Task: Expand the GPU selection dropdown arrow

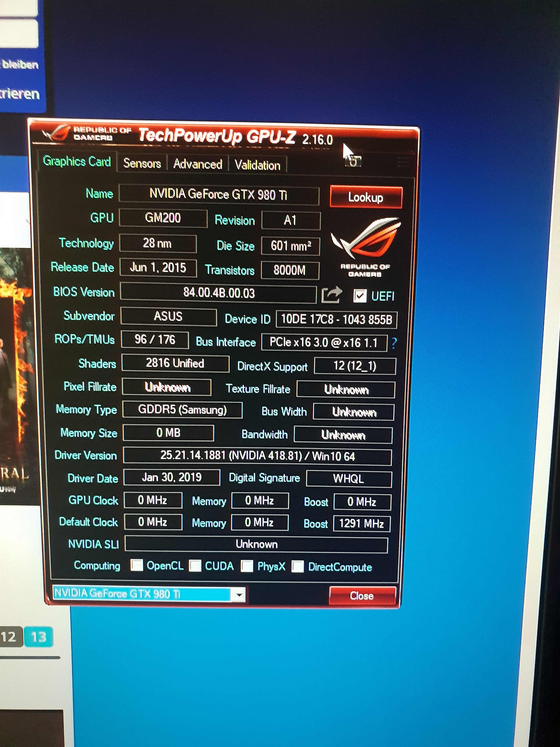Action: [x=239, y=595]
